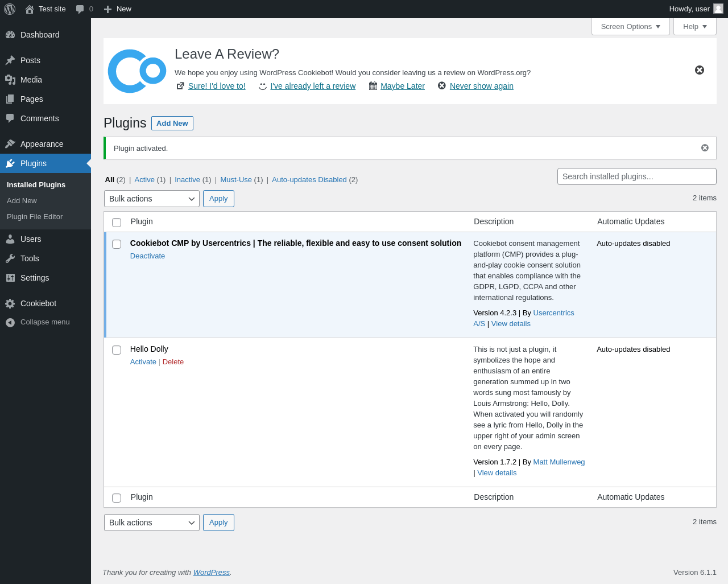Open the Howdy, user account menu

click(x=696, y=9)
